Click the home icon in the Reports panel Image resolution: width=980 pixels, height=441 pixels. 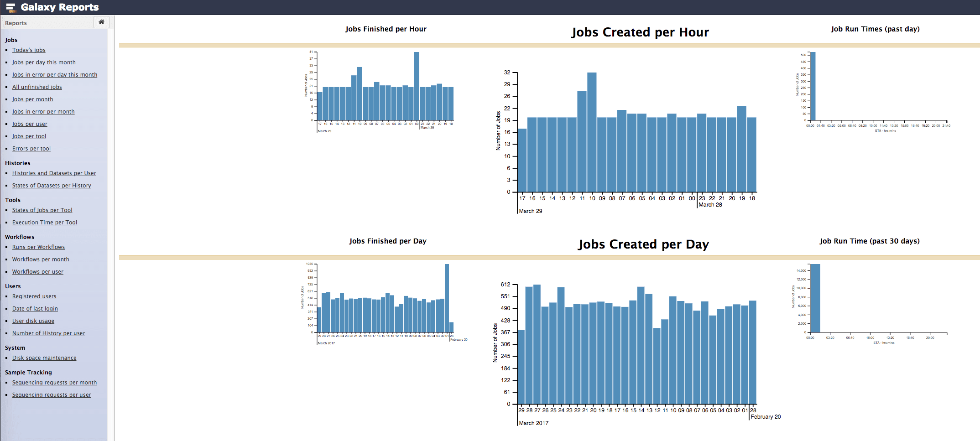[x=101, y=22]
